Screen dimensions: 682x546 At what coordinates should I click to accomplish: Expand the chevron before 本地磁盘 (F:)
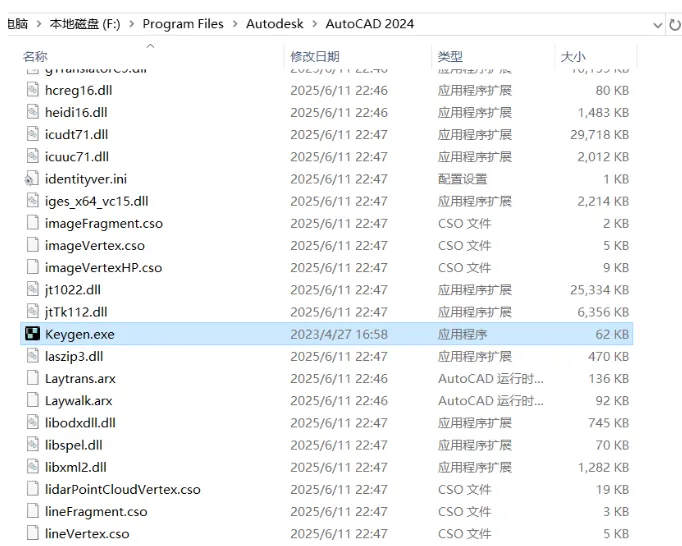pyautogui.click(x=39, y=24)
